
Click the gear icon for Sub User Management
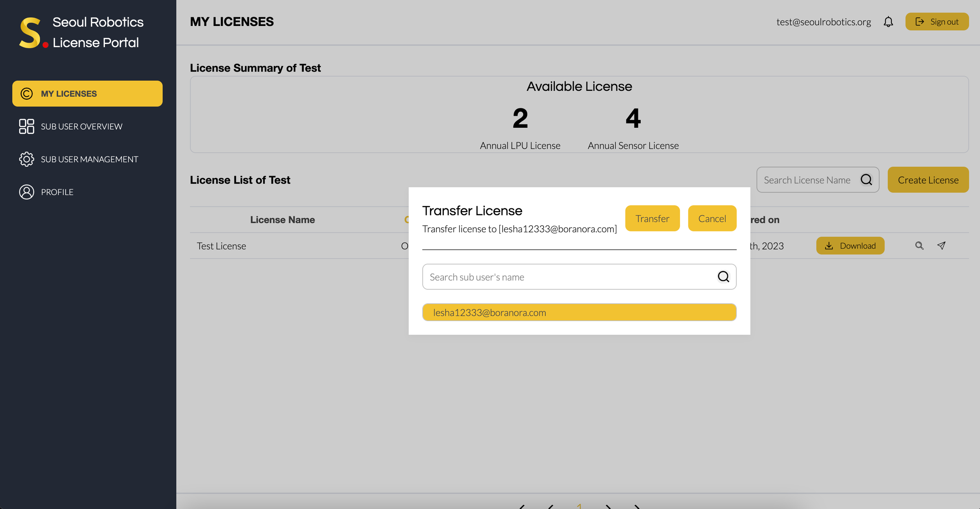pyautogui.click(x=26, y=159)
